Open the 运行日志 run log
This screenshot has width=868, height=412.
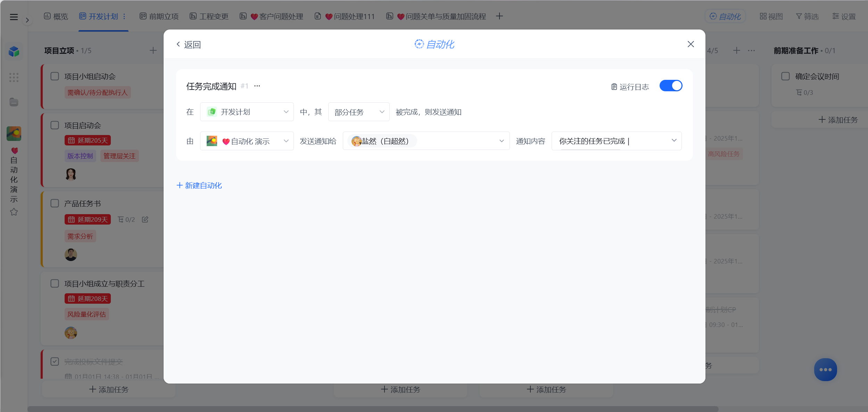(630, 87)
